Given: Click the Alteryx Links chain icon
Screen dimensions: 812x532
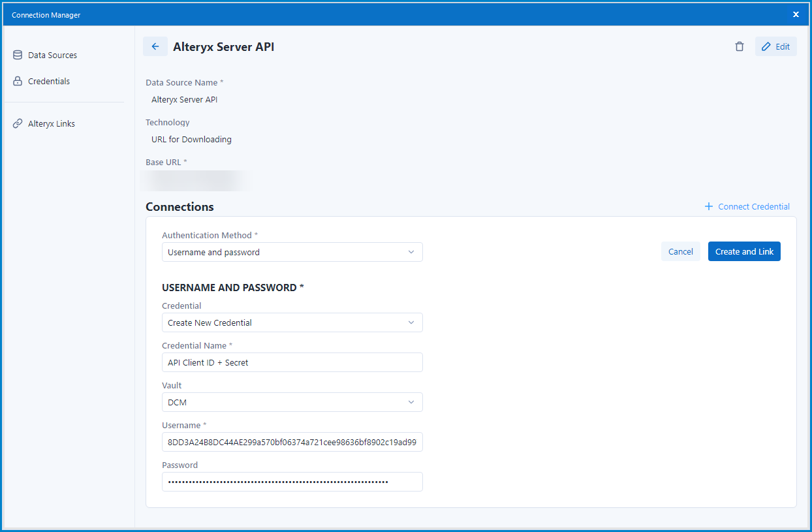Looking at the screenshot, I should (17, 123).
